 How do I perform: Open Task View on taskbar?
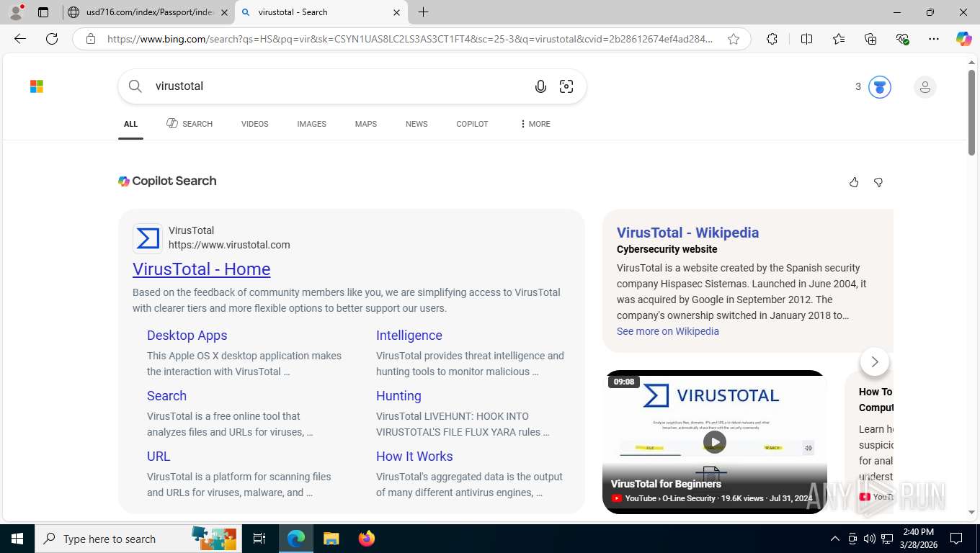(259, 539)
